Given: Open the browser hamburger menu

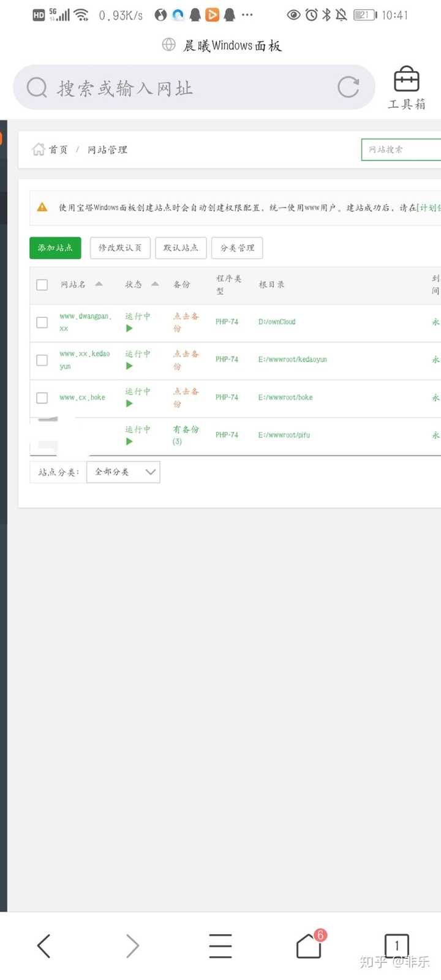Looking at the screenshot, I should (x=221, y=946).
